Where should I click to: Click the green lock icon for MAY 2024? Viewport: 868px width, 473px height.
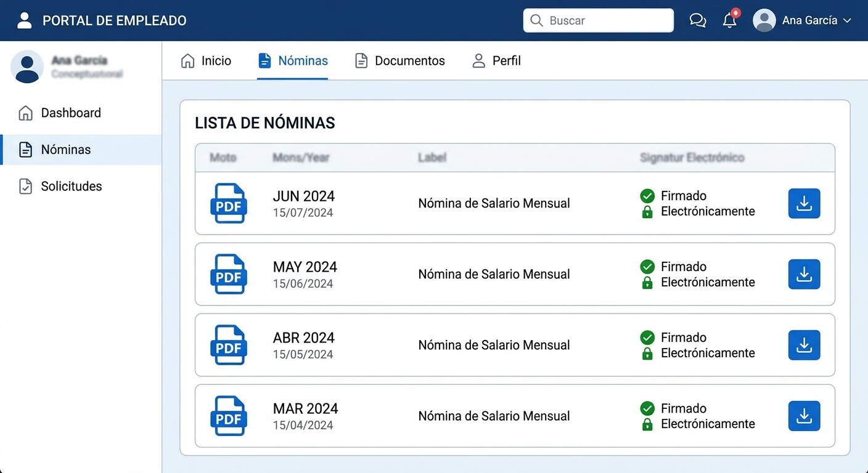[647, 283]
